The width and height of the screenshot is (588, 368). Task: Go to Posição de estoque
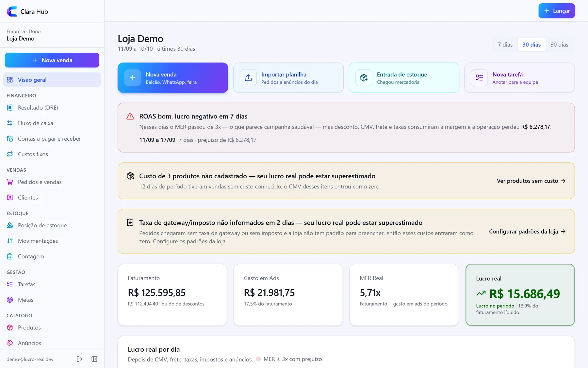pos(52,225)
